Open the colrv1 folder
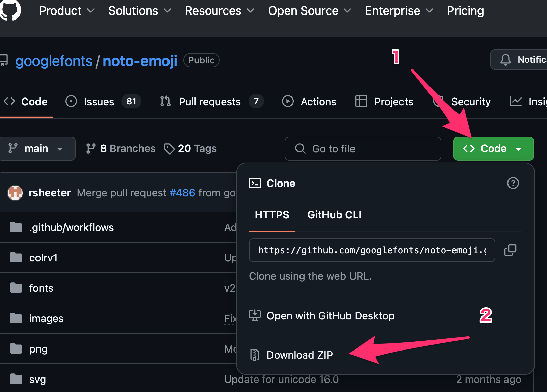 pyautogui.click(x=43, y=258)
